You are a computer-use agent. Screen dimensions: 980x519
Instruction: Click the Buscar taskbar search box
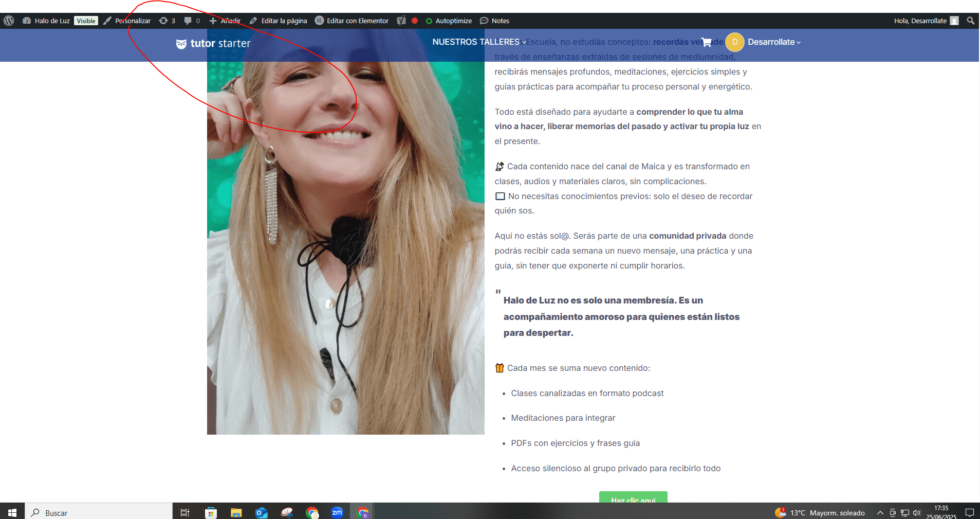(x=99, y=512)
